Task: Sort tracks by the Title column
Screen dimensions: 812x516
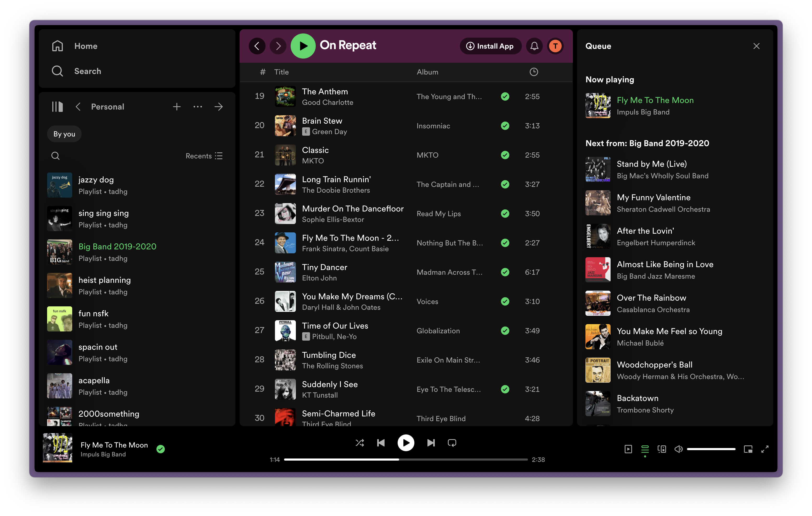Action: (x=281, y=72)
